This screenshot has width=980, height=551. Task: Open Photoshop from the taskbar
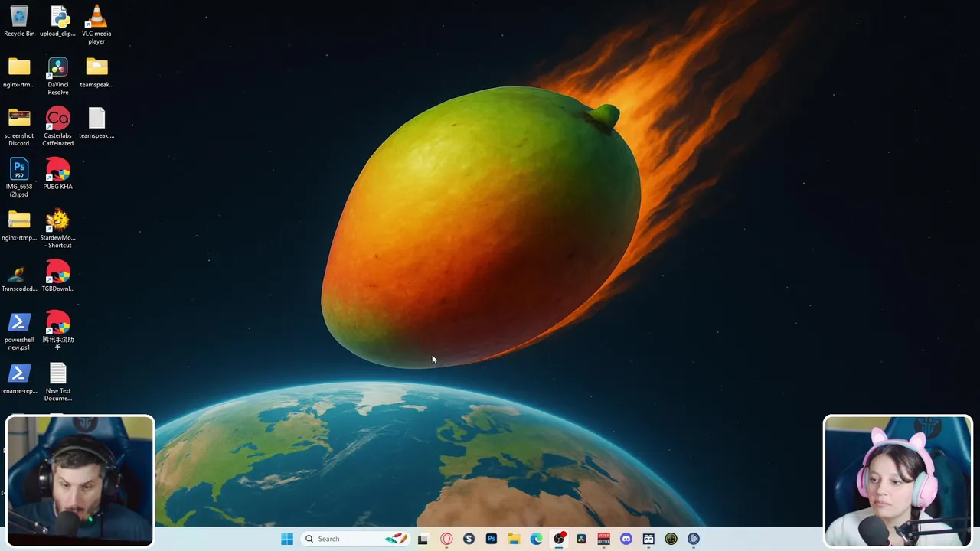492,539
